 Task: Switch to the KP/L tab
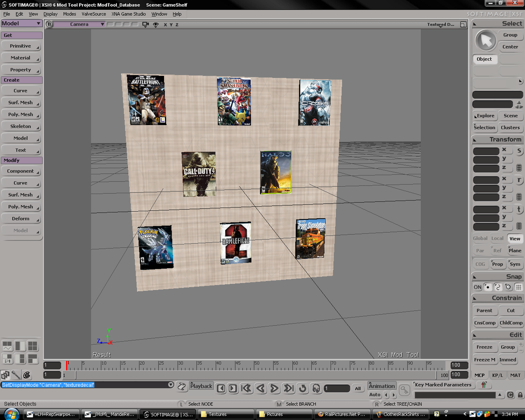(x=497, y=375)
